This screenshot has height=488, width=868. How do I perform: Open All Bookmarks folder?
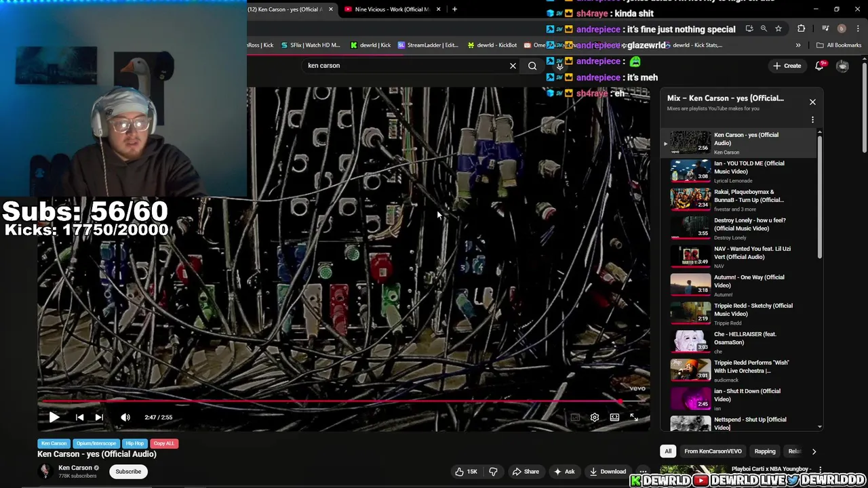tap(839, 45)
